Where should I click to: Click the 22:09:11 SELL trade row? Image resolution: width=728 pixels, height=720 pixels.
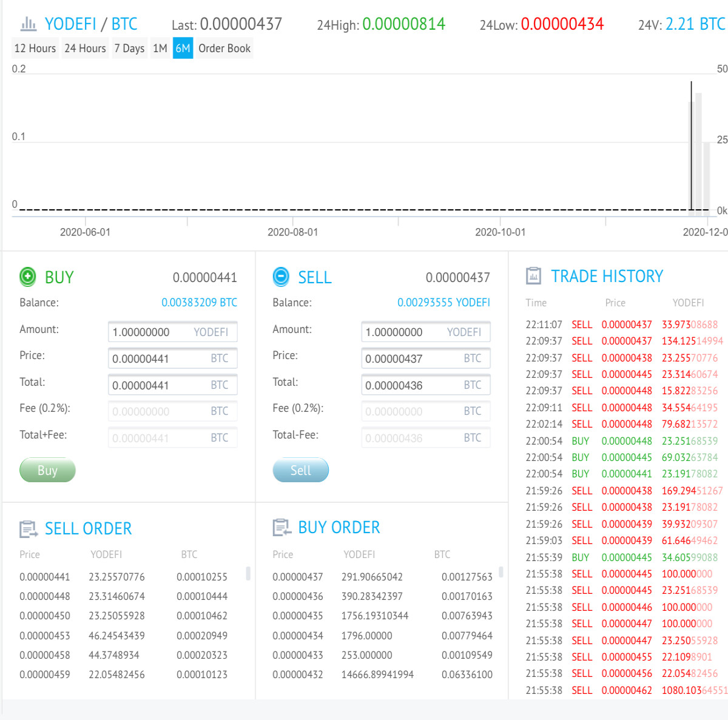click(x=622, y=408)
